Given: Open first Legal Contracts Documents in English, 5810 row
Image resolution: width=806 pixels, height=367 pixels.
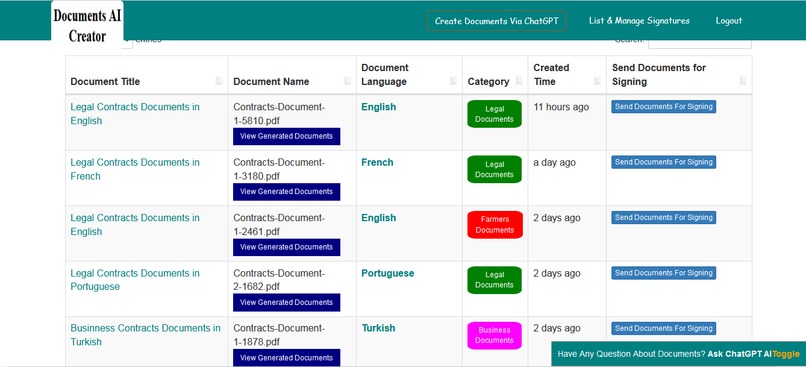Looking at the screenshot, I should (135, 114).
